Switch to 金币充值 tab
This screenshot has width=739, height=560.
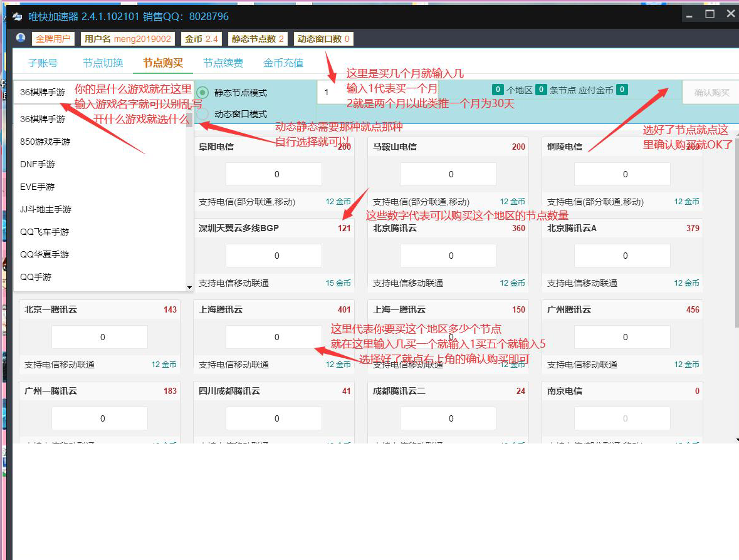[283, 63]
